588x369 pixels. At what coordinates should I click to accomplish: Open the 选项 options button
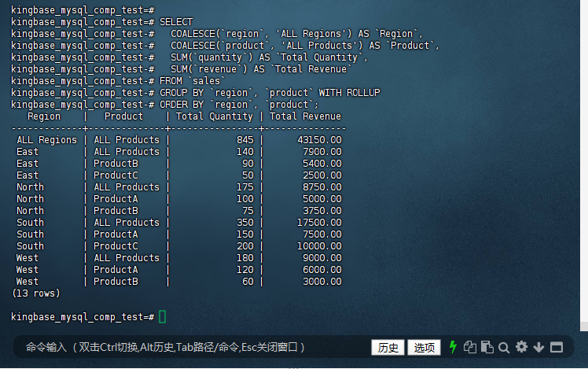click(x=424, y=348)
